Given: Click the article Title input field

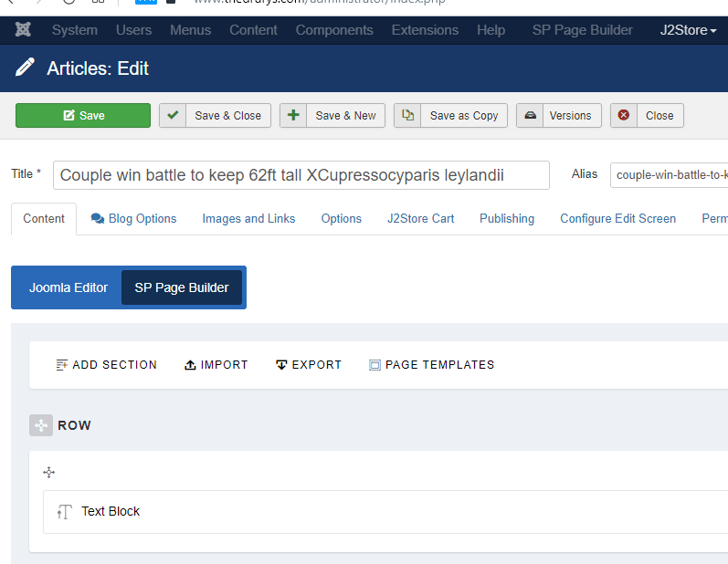Looking at the screenshot, I should (x=301, y=175).
